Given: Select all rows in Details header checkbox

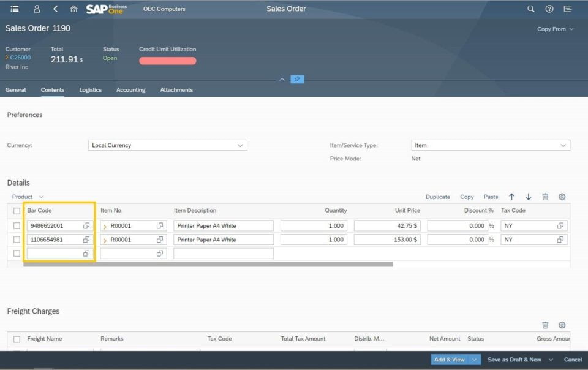Looking at the screenshot, I should point(17,211).
